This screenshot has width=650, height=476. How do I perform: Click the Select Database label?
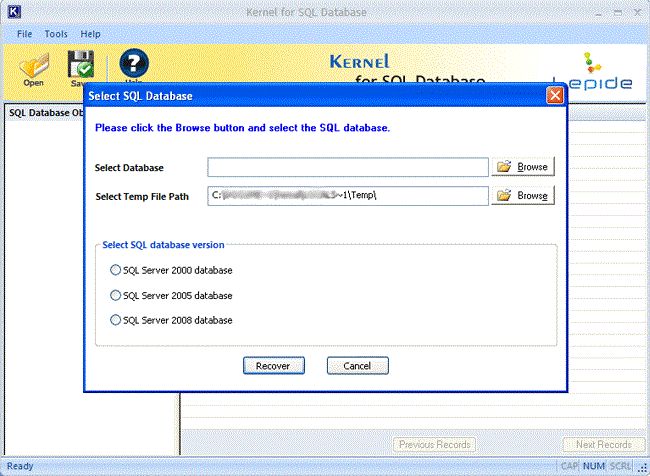(129, 168)
